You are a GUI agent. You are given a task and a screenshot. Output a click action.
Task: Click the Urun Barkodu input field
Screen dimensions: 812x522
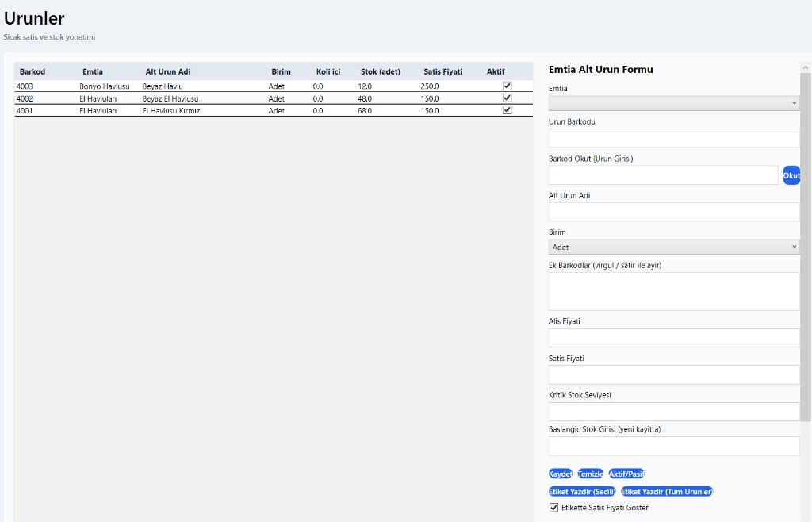[x=674, y=139]
